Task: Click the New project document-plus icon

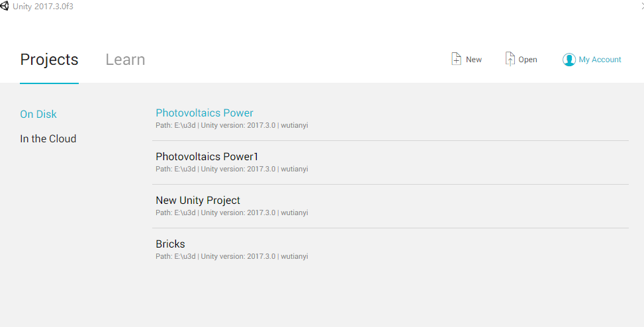Action: (456, 60)
